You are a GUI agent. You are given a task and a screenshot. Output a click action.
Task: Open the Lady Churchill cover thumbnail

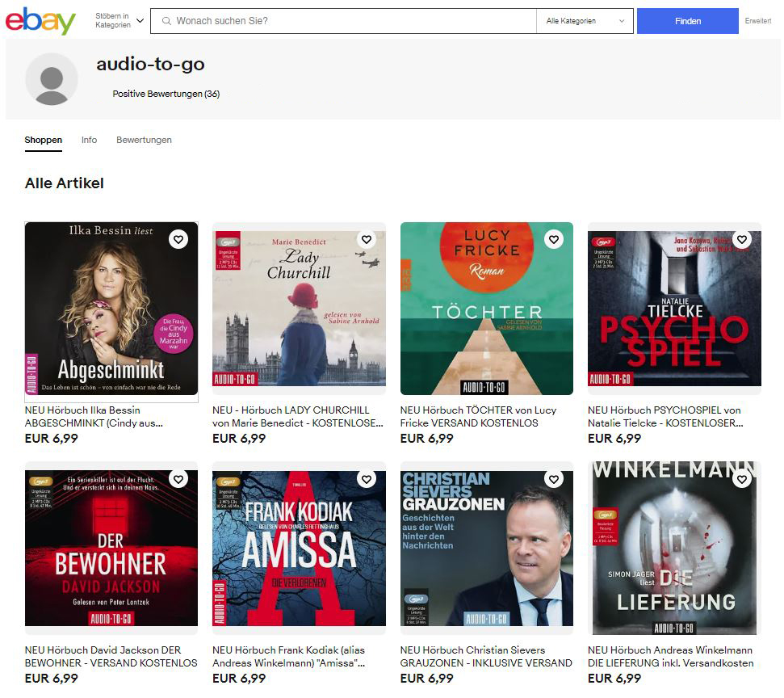pos(299,309)
